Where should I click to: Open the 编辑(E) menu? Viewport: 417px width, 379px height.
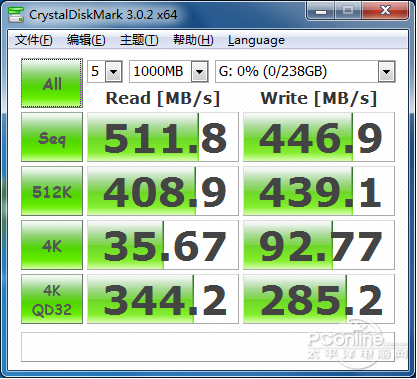coord(86,40)
